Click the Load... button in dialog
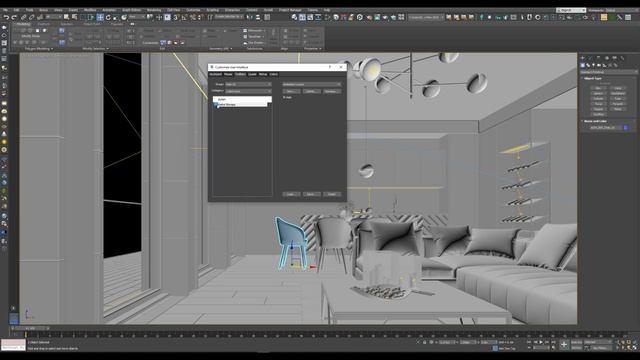This screenshot has width=640, height=360. pyautogui.click(x=291, y=194)
